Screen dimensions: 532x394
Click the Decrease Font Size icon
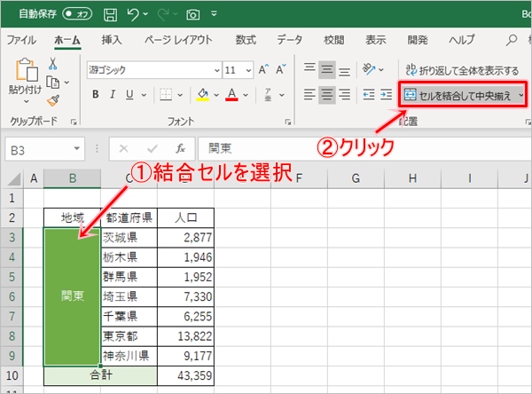pos(281,69)
